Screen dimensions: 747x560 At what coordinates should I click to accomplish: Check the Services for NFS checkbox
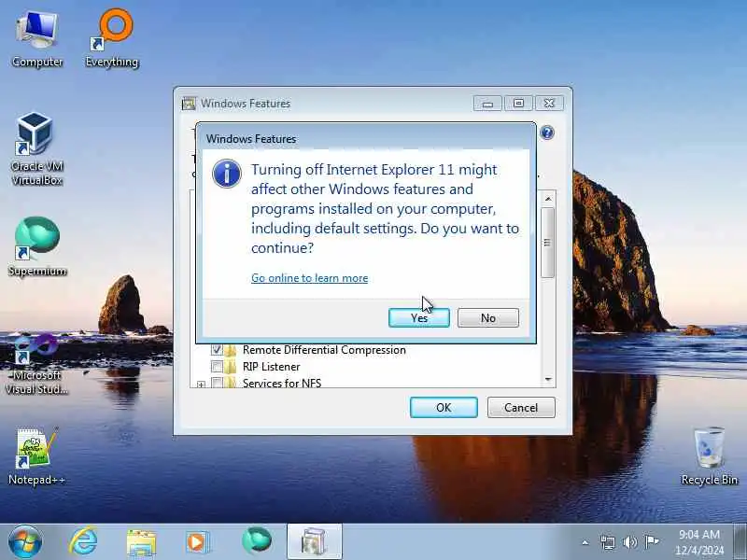tap(217, 383)
